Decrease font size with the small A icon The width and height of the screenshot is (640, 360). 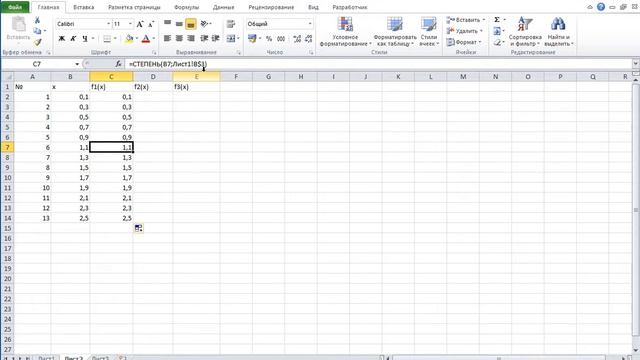[x=151, y=24]
